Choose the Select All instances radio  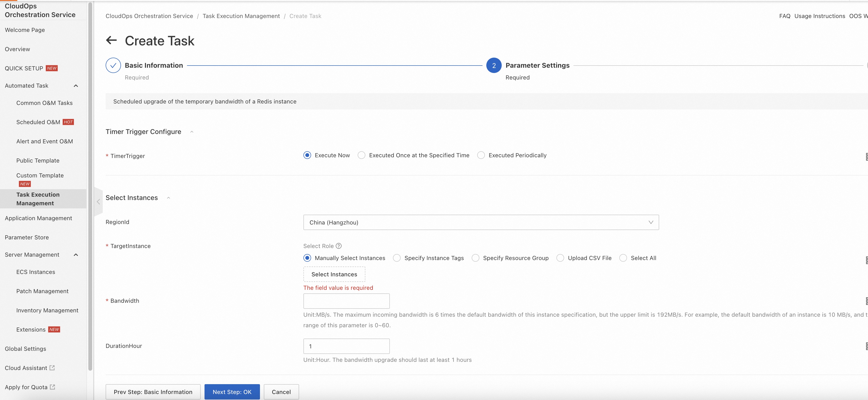click(x=623, y=258)
